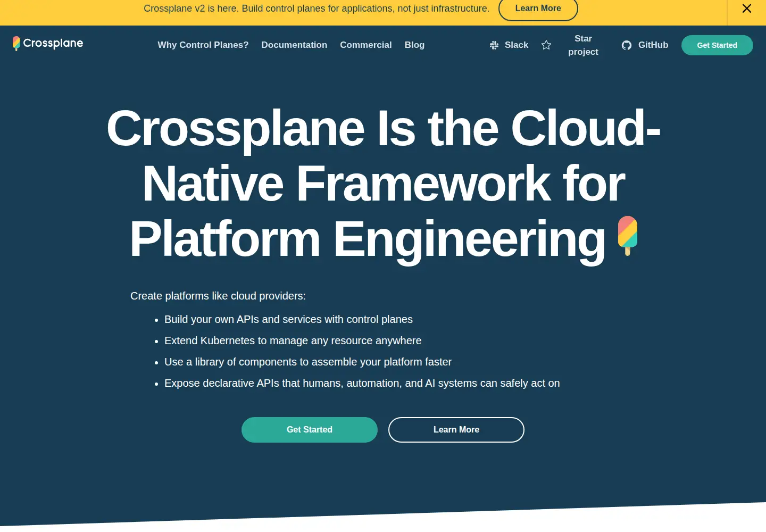Click the bullet 'Build your own APIs and services'
766x532 pixels.
click(288, 319)
